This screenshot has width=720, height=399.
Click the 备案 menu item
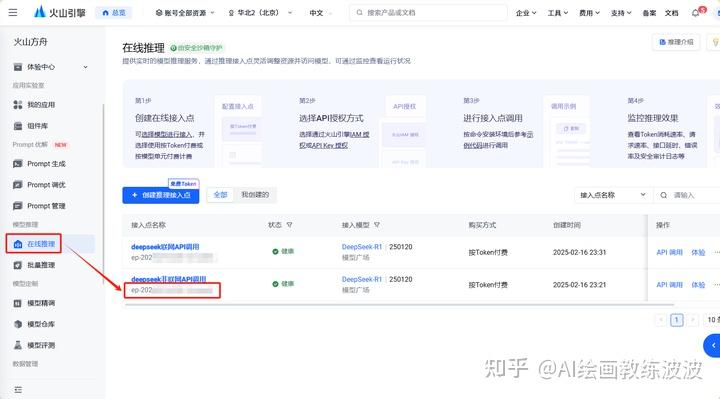coord(649,13)
